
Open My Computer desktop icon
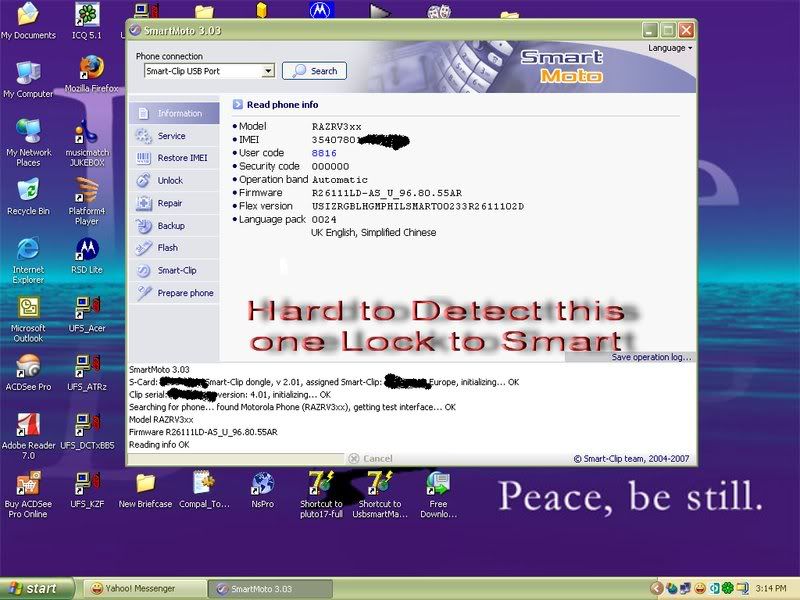click(x=28, y=80)
